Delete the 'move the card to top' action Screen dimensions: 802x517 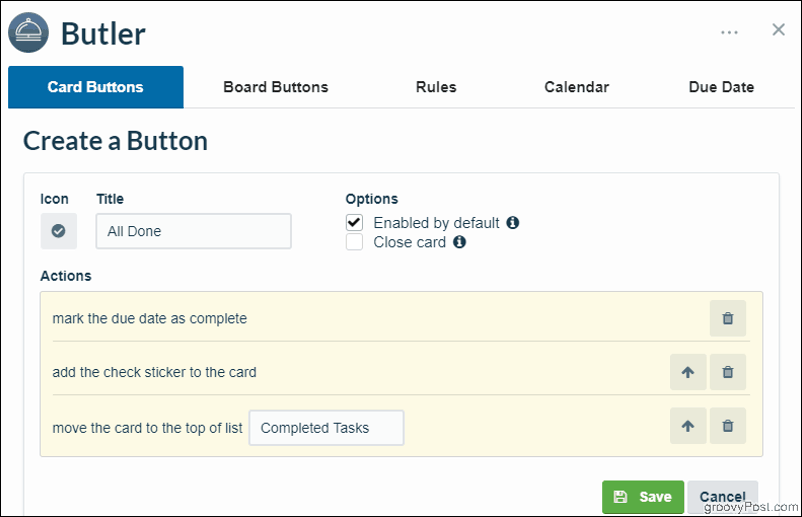(727, 425)
